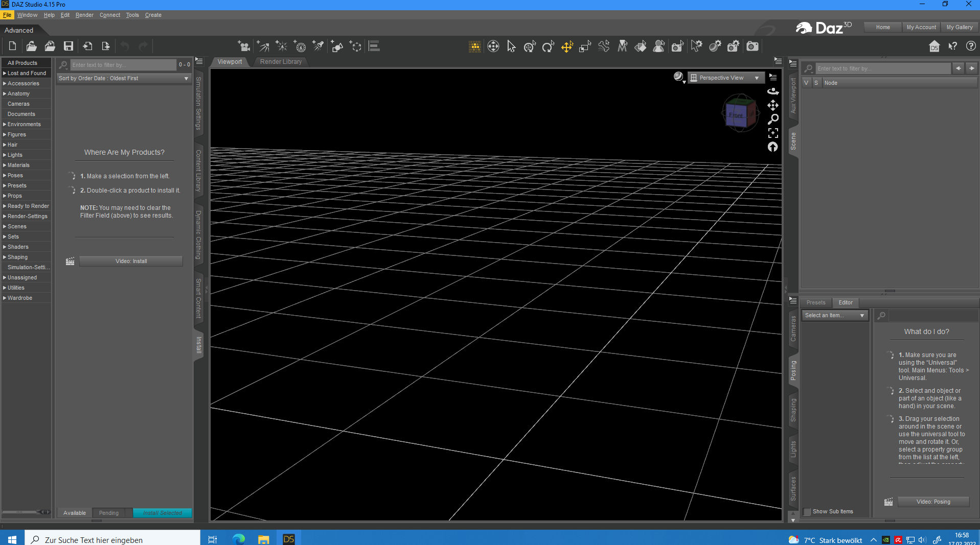980x545 pixels.
Task: Create a new null object
Action: (355, 46)
